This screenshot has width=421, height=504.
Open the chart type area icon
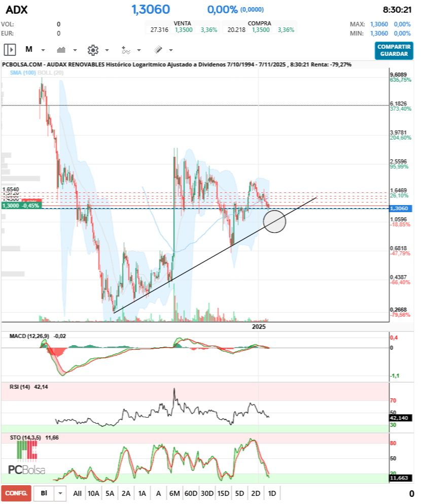point(61,50)
